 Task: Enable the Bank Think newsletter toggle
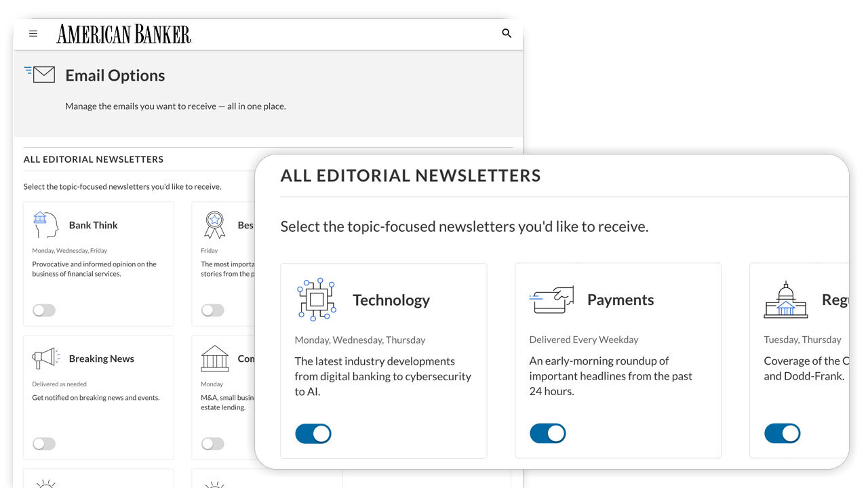pos(44,310)
